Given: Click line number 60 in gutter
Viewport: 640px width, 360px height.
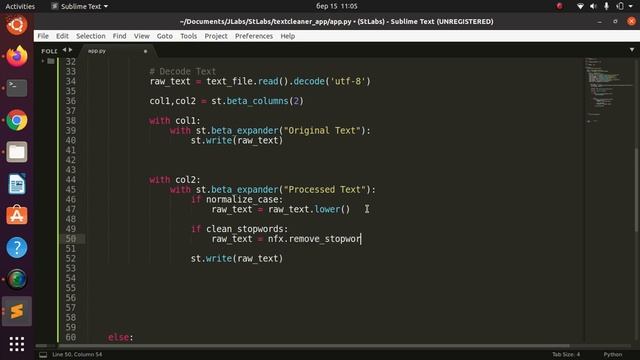Looking at the screenshot, I should click(71, 338).
